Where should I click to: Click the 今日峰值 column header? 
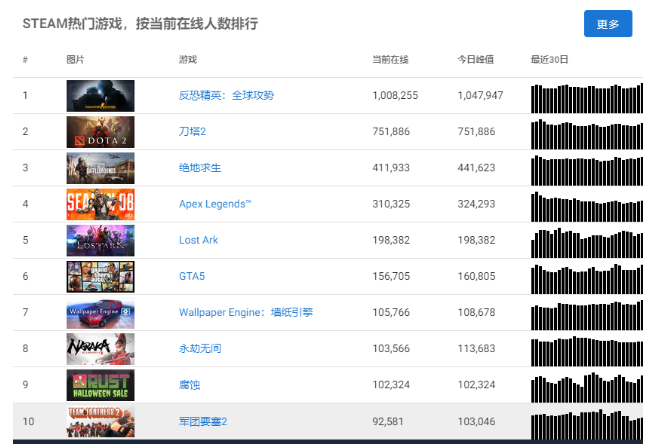click(476, 60)
